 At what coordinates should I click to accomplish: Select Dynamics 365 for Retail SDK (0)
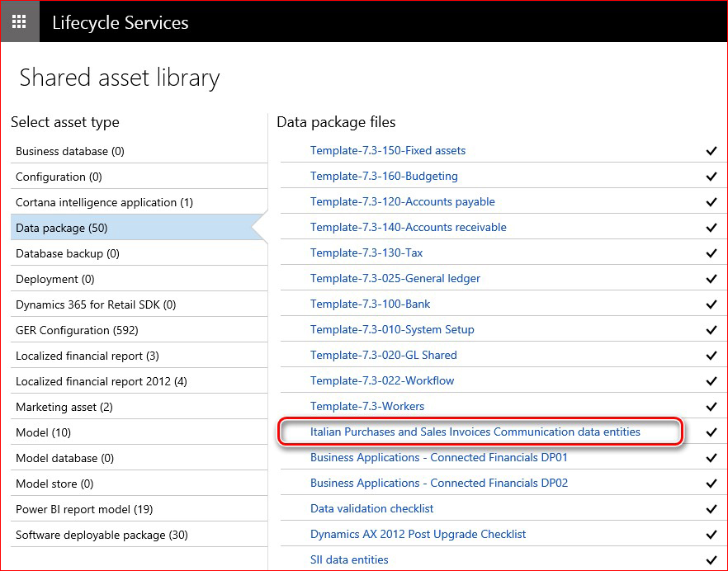(x=139, y=304)
